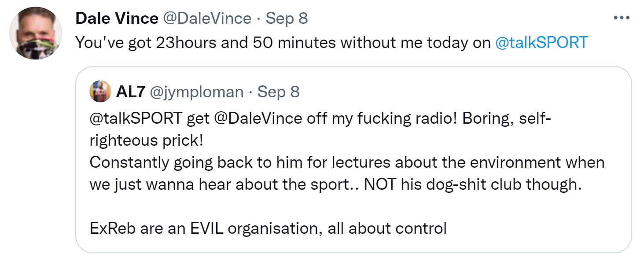Viewport: 644px width, 265px height.
Task: Click the 'righteous prick!' text line
Action: [146, 140]
